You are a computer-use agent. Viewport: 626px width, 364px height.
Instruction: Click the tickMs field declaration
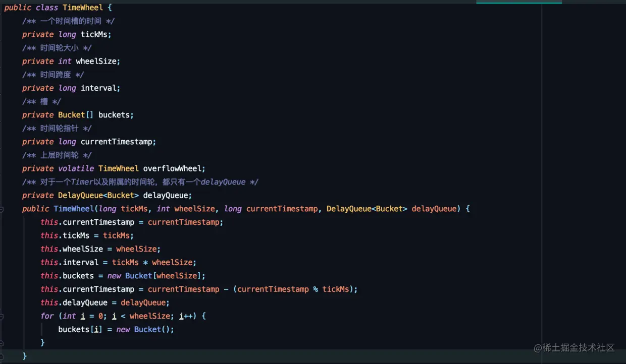pos(95,34)
